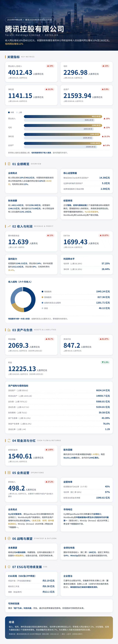Click the 2296.98 gross profit figure

(x=75, y=72)
